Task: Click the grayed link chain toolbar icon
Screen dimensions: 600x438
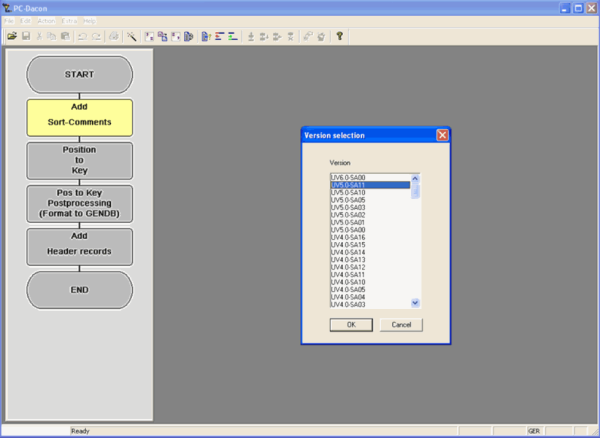Action: (x=308, y=36)
